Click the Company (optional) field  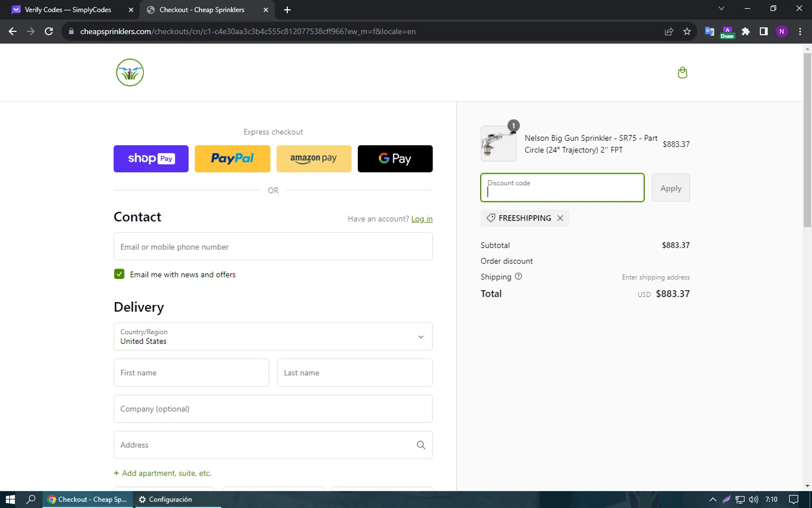tap(273, 409)
